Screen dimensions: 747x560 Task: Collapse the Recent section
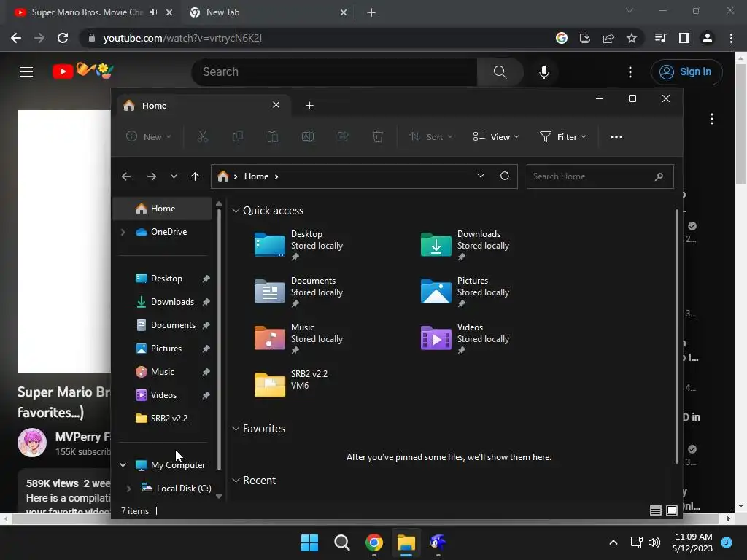tap(236, 481)
